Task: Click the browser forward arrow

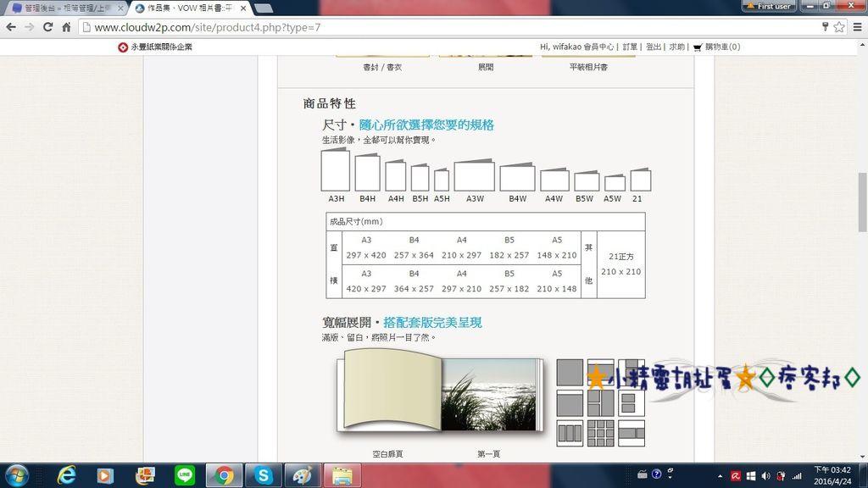Action: [30, 27]
